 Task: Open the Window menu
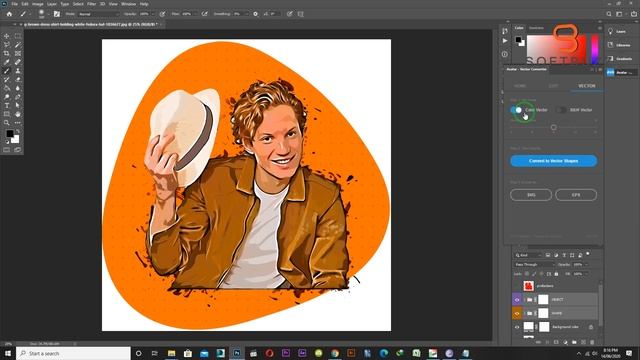click(x=128, y=4)
